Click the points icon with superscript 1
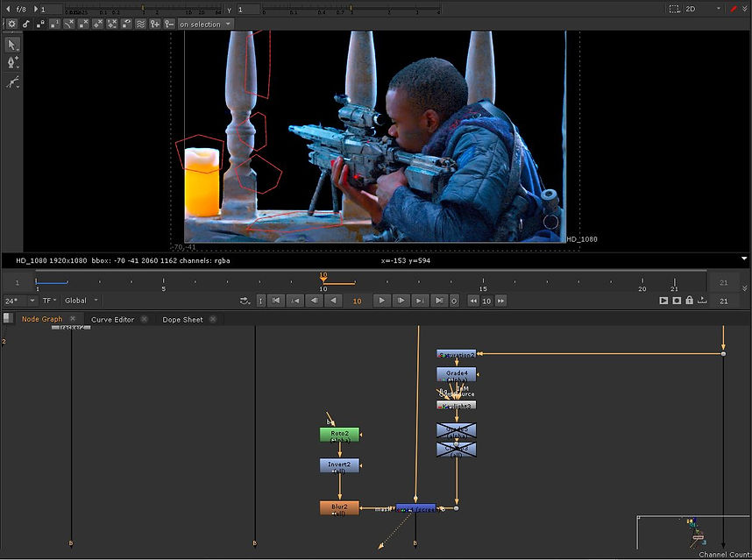This screenshot has height=560, width=752. (54, 24)
